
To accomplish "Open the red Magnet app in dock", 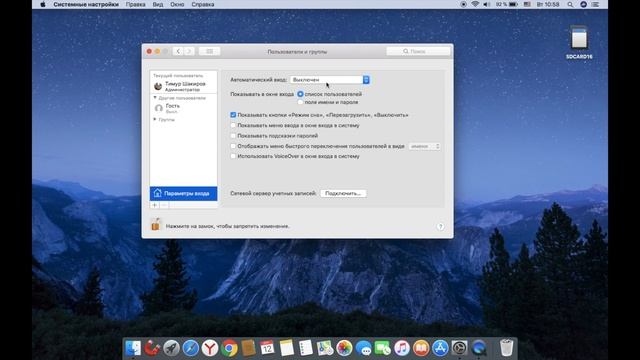I will (152, 348).
